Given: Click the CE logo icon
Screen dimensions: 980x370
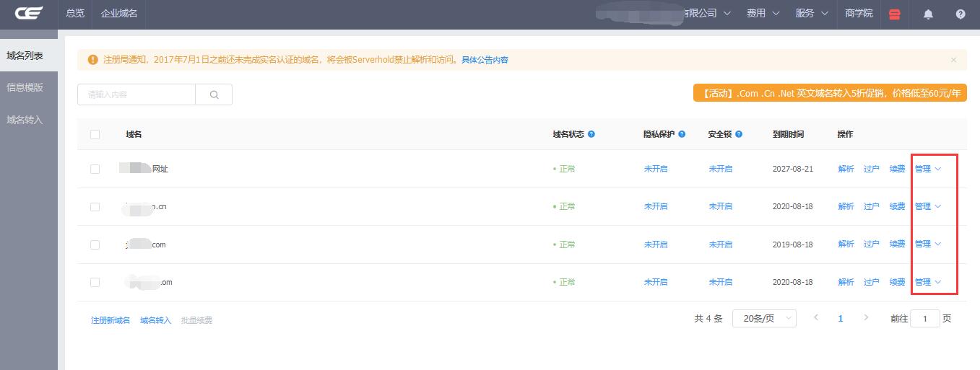Looking at the screenshot, I should coord(29,13).
